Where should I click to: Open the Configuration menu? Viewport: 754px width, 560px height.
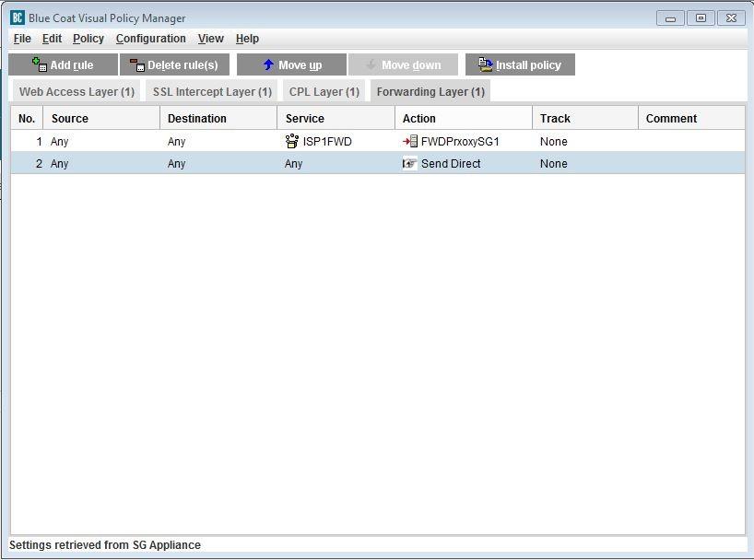pyautogui.click(x=151, y=39)
